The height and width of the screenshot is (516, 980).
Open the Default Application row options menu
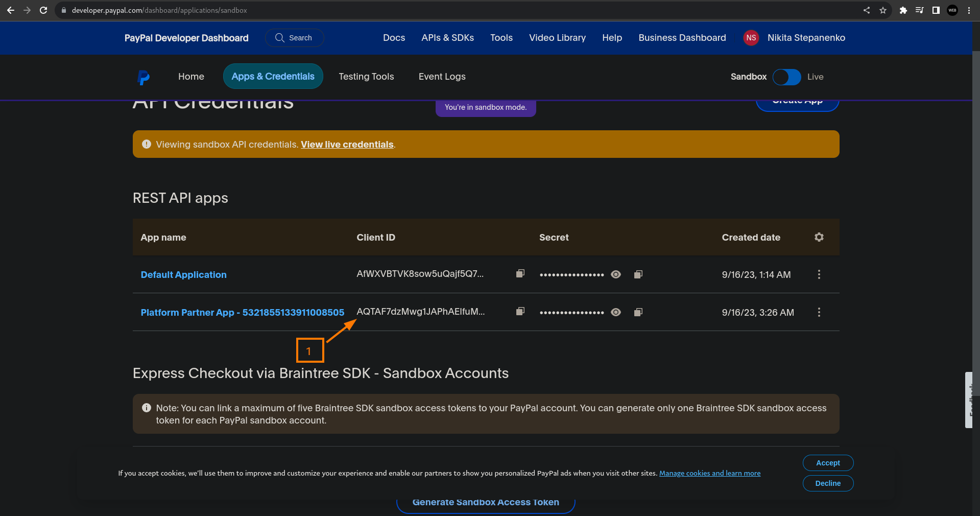pos(819,274)
